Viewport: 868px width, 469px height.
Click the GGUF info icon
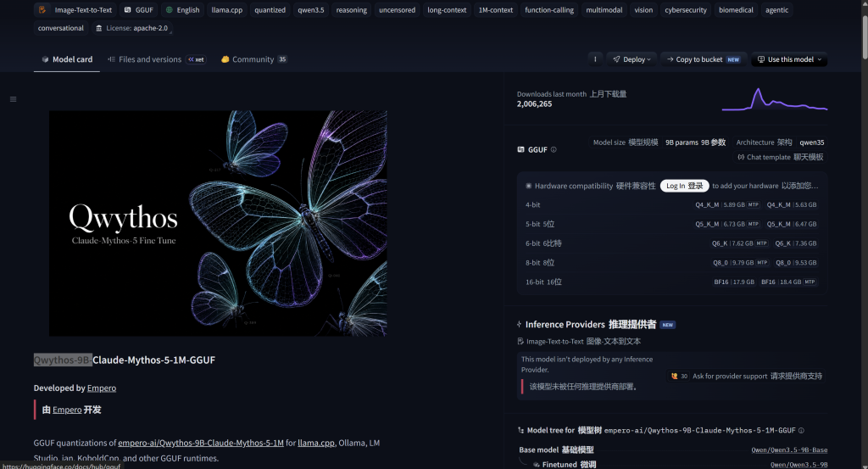point(554,149)
